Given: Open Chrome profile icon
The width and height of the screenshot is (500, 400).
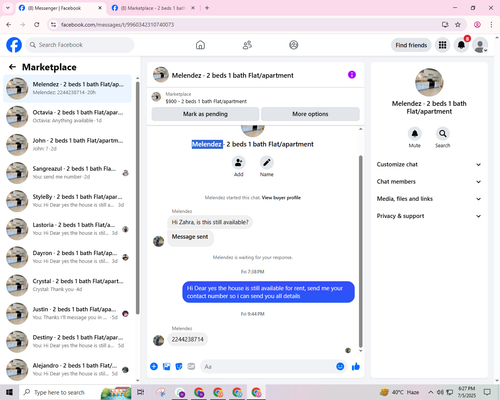Looking at the screenshot, I should (x=477, y=25).
